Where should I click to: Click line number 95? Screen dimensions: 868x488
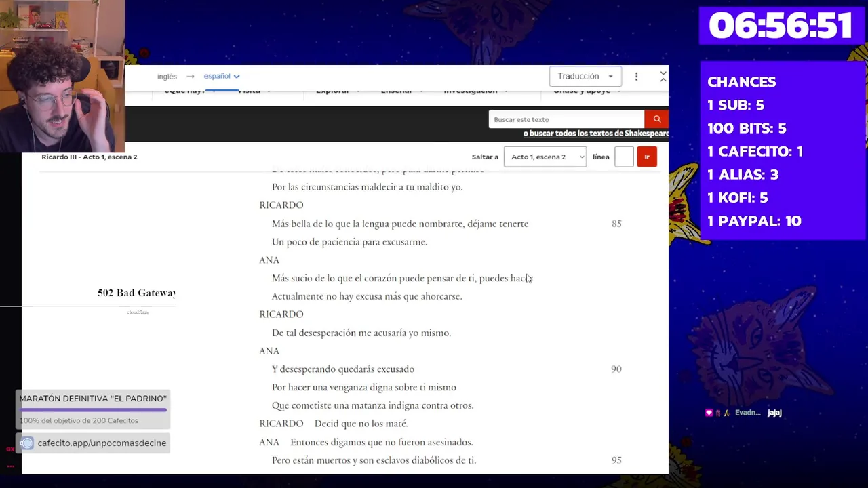point(616,460)
